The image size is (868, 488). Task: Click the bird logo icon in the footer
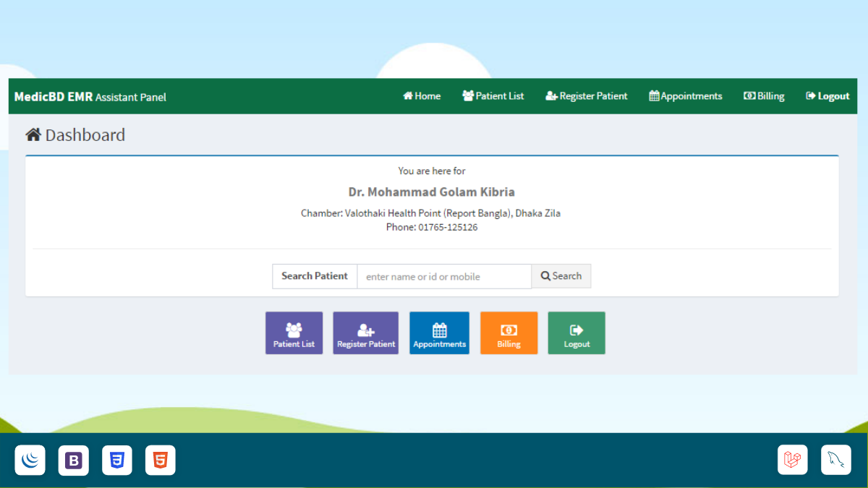tap(30, 460)
